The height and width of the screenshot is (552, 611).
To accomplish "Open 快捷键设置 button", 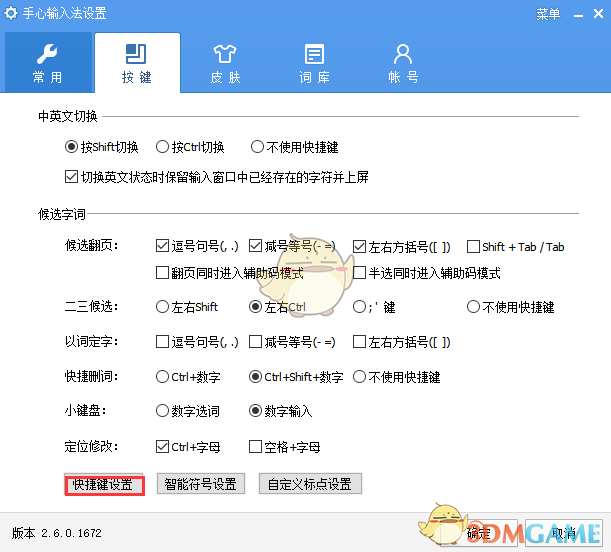I will click(104, 484).
